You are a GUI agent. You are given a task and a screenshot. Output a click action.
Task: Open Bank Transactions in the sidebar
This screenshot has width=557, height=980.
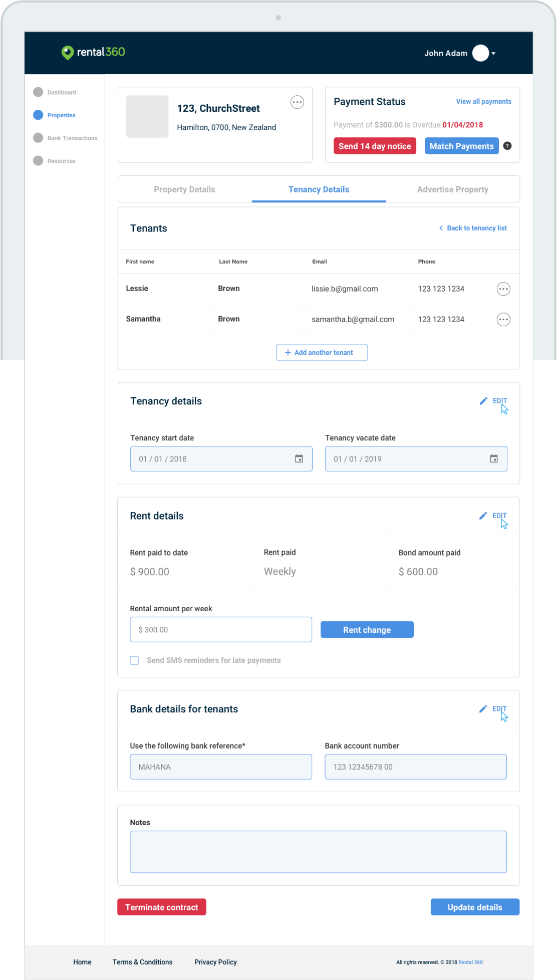coord(72,138)
